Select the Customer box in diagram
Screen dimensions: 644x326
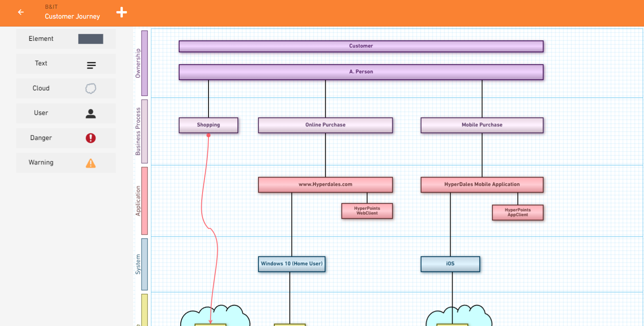(x=361, y=46)
